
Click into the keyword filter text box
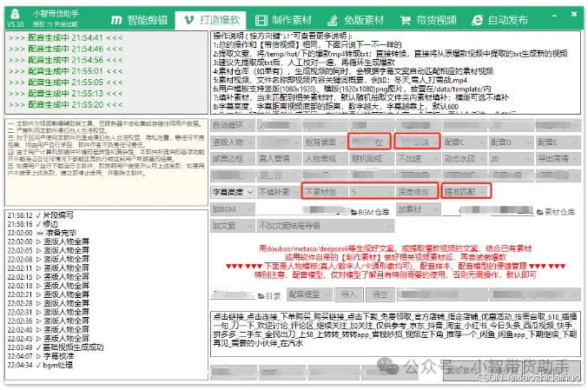(x=396, y=333)
